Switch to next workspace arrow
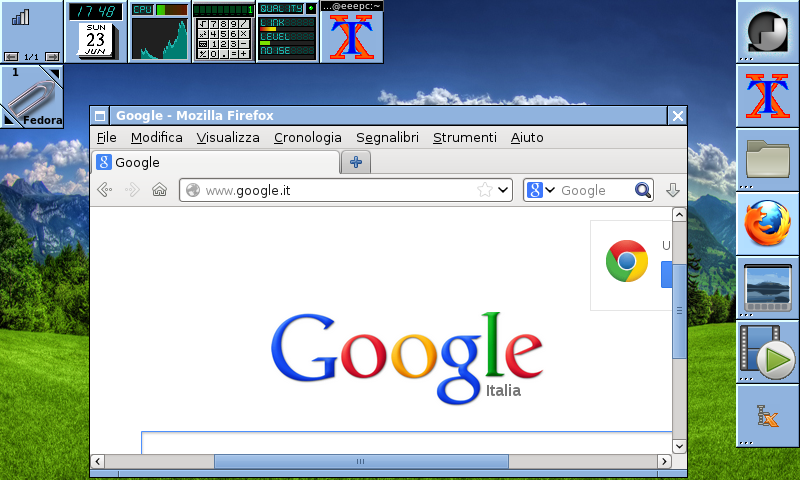The image size is (800, 480). pyautogui.click(x=52, y=57)
